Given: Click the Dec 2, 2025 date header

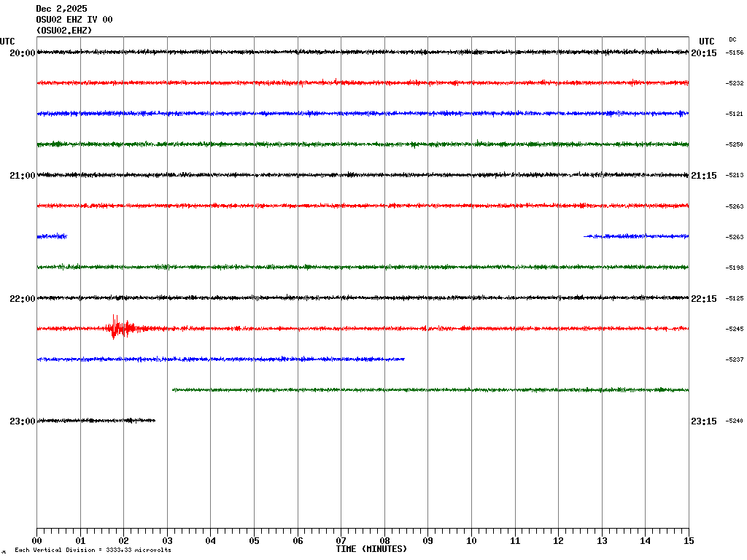Looking at the screenshot, I should point(61,9).
